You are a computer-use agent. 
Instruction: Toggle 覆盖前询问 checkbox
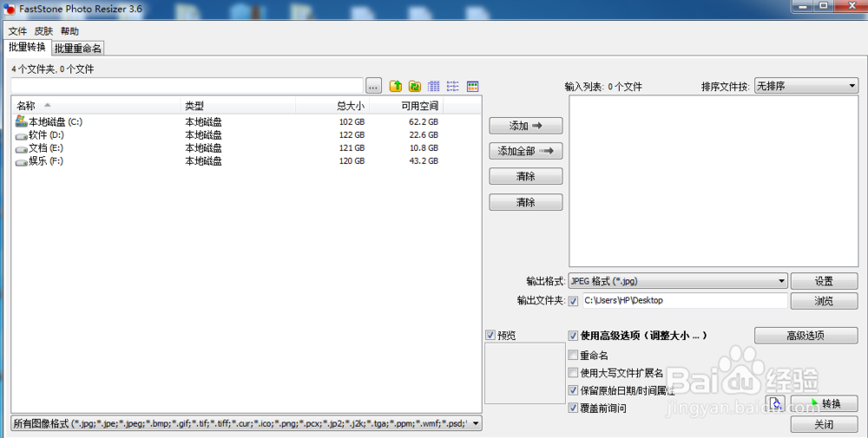point(574,409)
